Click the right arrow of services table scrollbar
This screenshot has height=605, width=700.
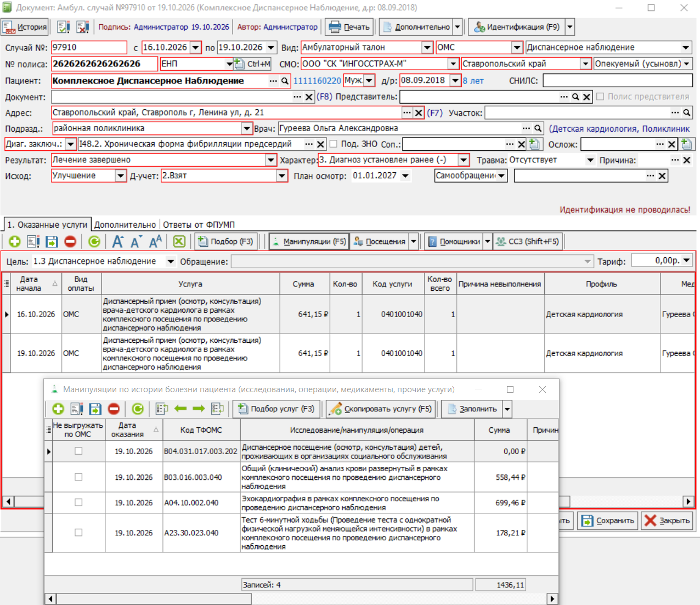tap(688, 501)
